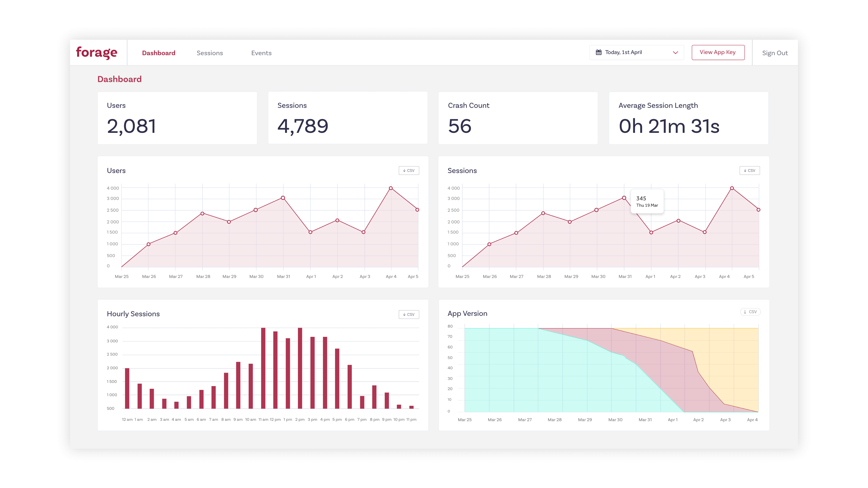
Task: Download Hourly Sessions CSV
Action: coord(409,314)
